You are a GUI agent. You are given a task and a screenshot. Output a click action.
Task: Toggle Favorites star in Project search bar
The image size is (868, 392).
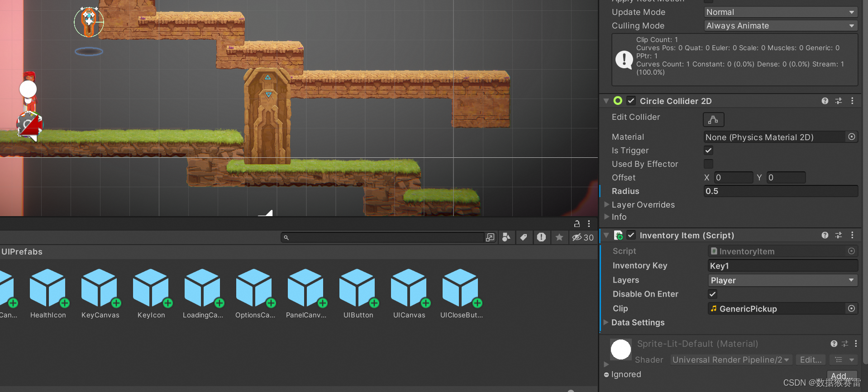tap(559, 237)
